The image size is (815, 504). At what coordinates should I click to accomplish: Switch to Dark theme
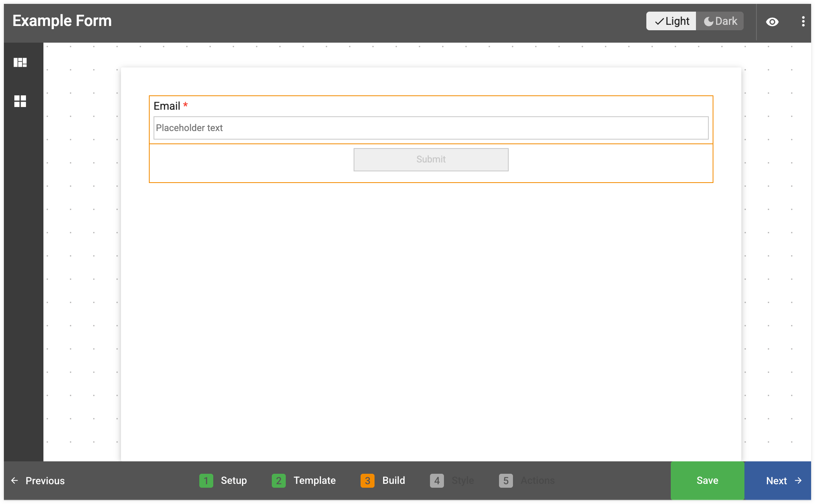click(x=720, y=21)
